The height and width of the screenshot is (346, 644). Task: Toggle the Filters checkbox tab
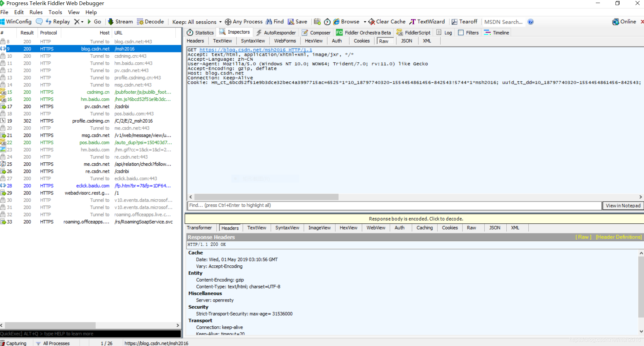[468, 33]
